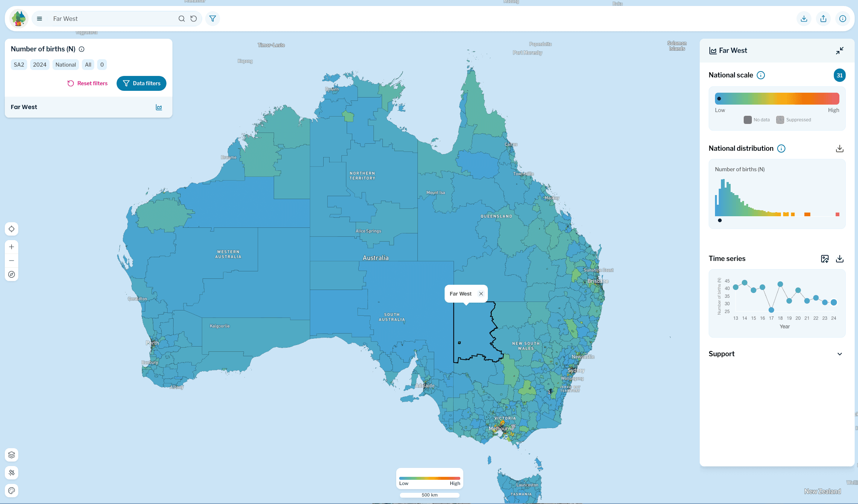This screenshot has height=504, width=858.
Task: Download the National distribution data
Action: coord(840,148)
